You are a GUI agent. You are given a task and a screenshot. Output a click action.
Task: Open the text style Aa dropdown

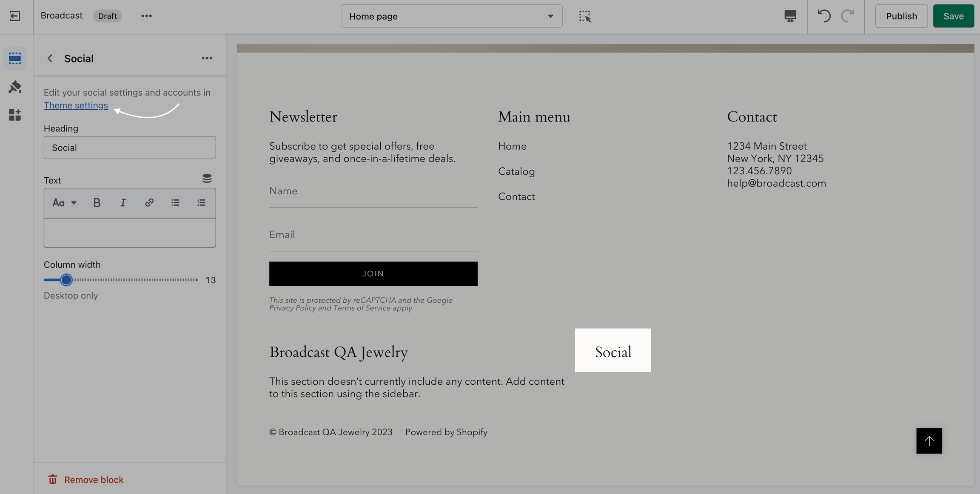pos(64,203)
